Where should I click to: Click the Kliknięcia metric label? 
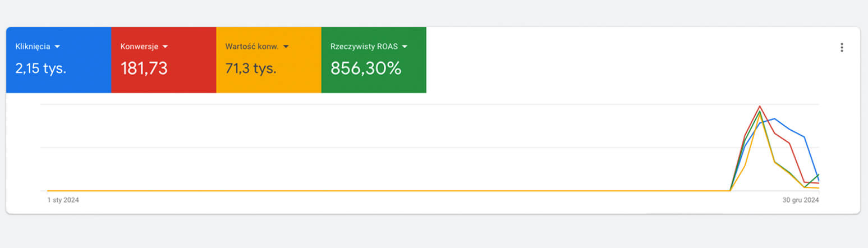point(33,47)
